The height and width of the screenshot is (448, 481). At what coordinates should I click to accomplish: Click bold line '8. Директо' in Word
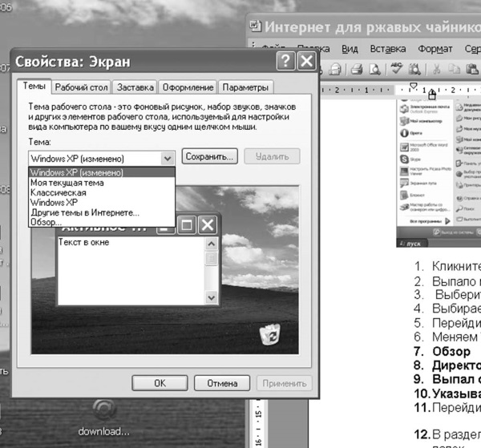447,365
